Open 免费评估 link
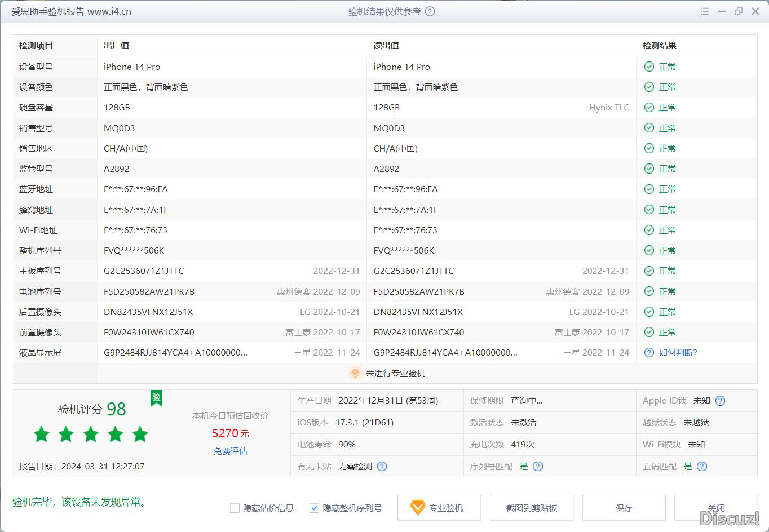Screen dimensions: 769x532 click(231, 451)
